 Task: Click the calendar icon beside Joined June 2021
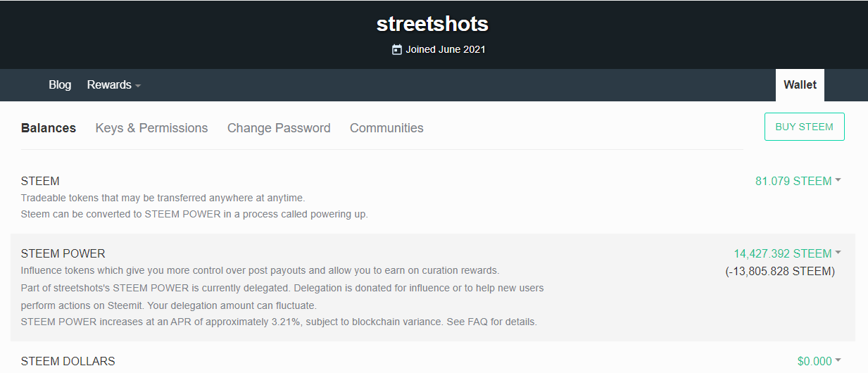coord(397,49)
